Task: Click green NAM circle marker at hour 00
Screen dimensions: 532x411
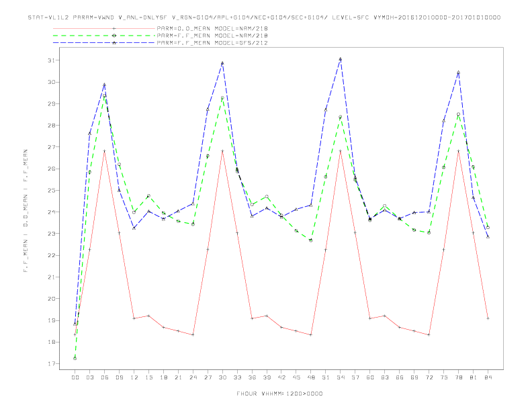Action: (75, 359)
